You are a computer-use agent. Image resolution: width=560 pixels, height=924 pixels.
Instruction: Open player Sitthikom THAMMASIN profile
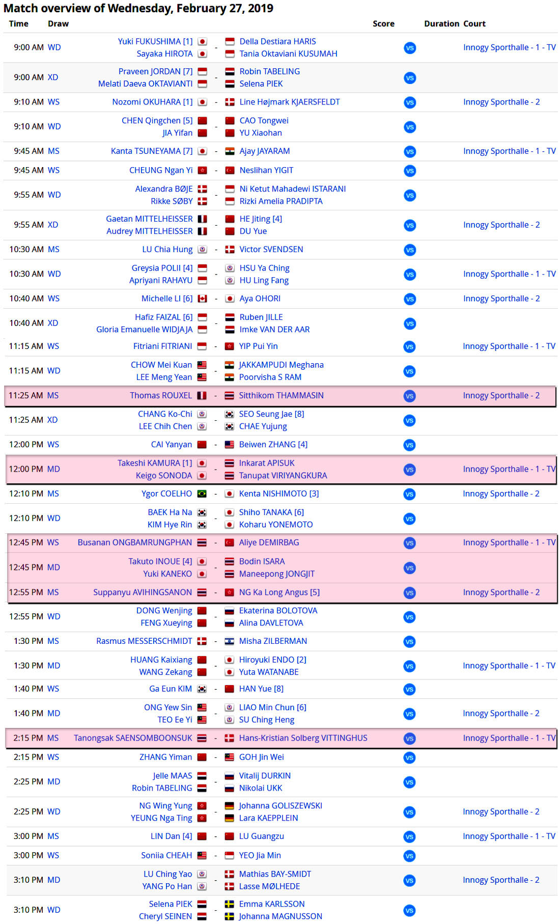[281, 395]
